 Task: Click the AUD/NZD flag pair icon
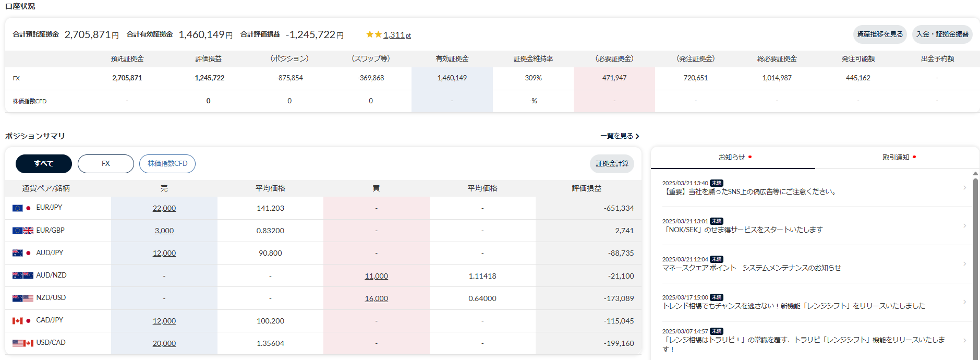click(x=23, y=275)
